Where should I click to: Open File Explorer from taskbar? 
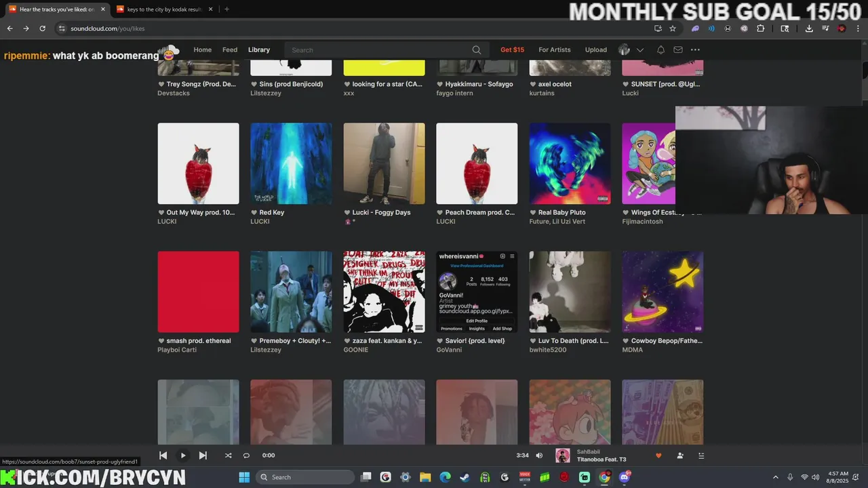425,477
